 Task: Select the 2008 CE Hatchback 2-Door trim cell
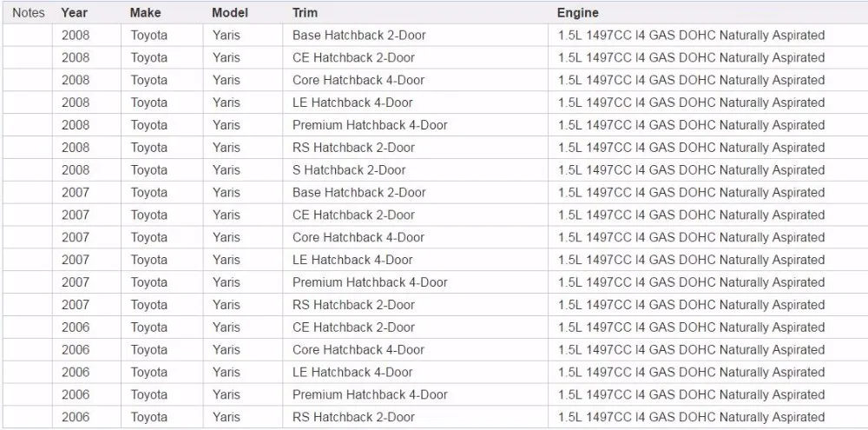[x=415, y=57]
